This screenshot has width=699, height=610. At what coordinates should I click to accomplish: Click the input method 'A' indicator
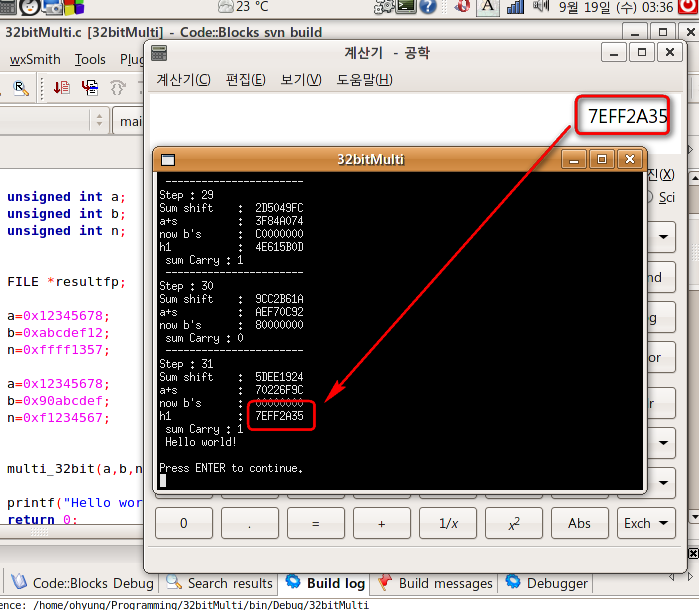[x=488, y=6]
